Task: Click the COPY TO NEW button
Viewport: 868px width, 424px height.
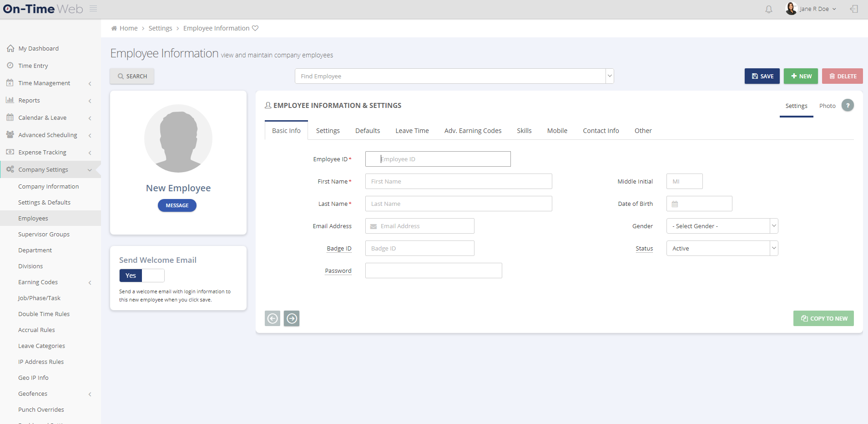Action: pos(823,318)
